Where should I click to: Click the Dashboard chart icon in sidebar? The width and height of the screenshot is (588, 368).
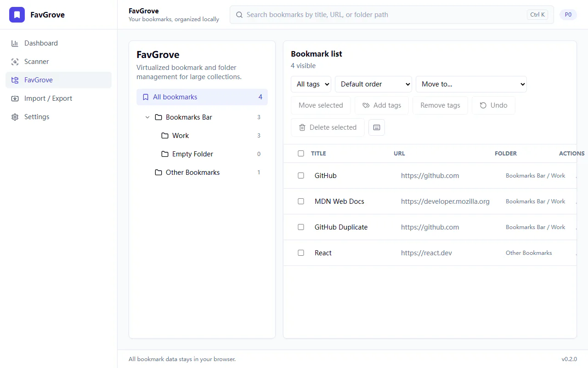tap(15, 43)
